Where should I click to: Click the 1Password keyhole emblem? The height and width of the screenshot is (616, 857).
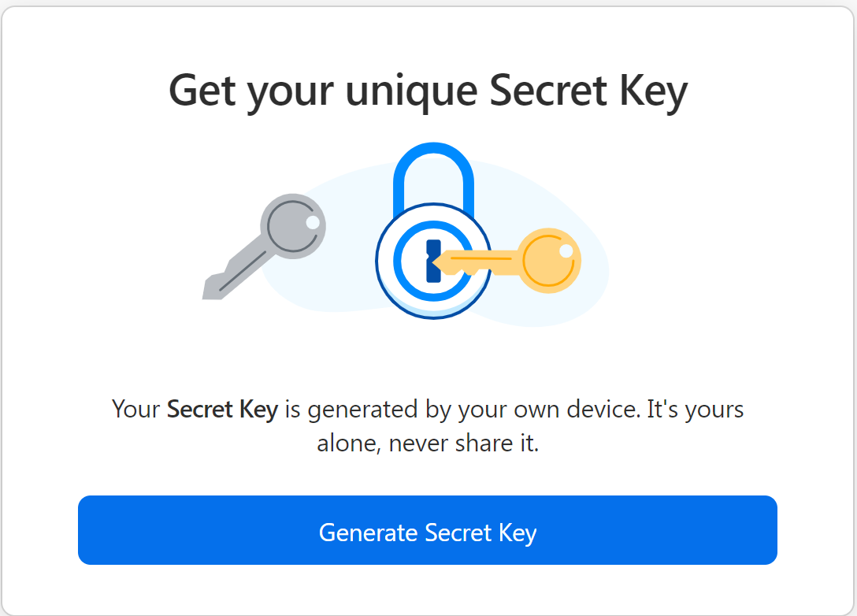click(x=432, y=260)
